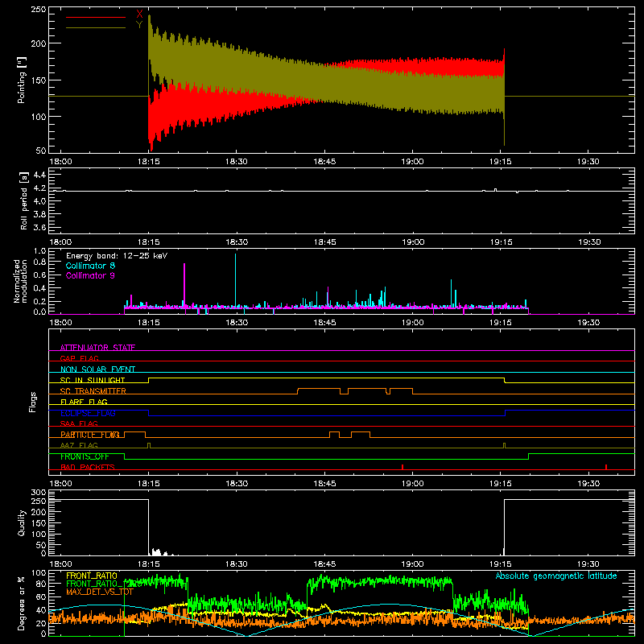Select the olive "Y" legend label
644x644 pixels.
(139, 25)
